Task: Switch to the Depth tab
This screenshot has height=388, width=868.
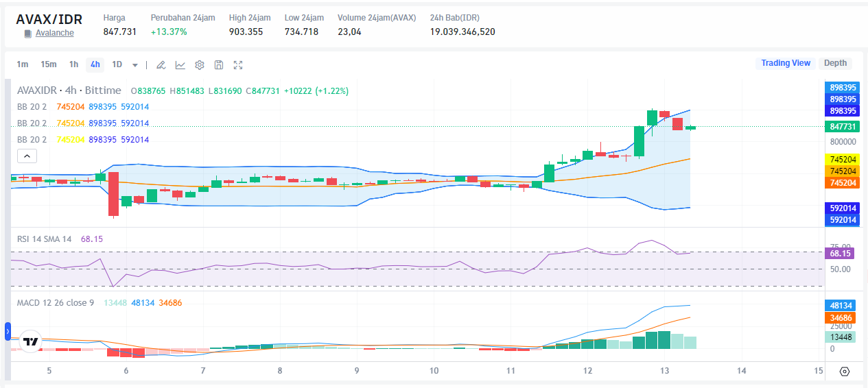Action: click(835, 63)
